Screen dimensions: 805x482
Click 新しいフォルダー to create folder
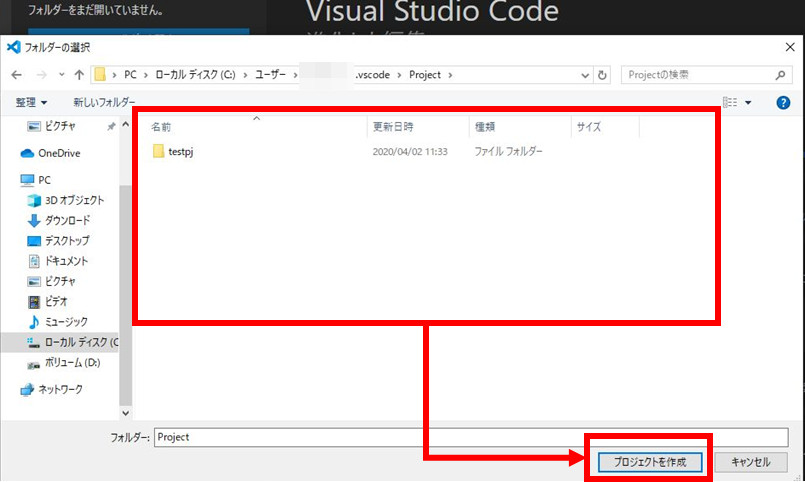[x=104, y=102]
